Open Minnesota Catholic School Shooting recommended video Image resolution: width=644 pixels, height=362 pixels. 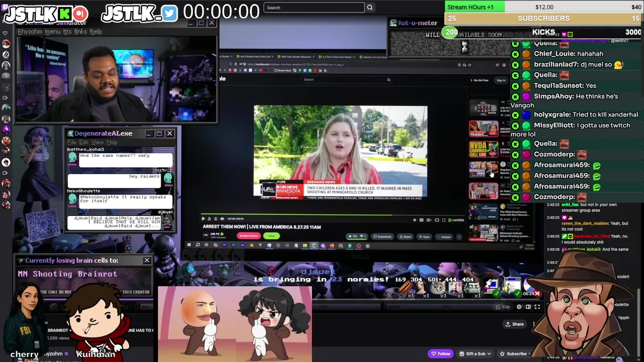484,233
